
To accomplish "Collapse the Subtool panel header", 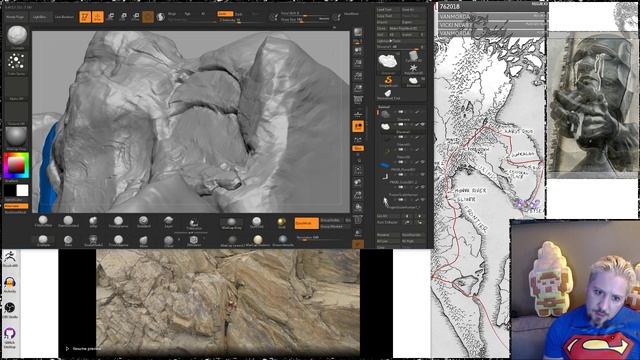I will [x=384, y=107].
